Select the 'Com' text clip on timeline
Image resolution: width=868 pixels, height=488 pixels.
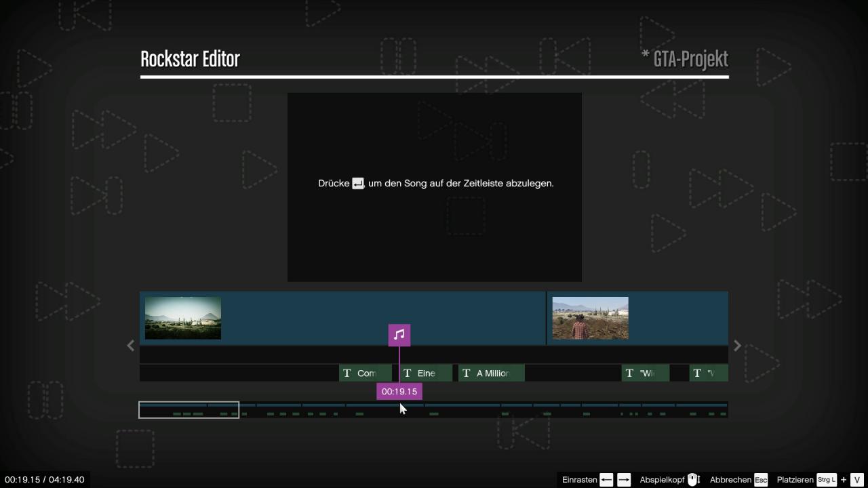[x=366, y=373]
